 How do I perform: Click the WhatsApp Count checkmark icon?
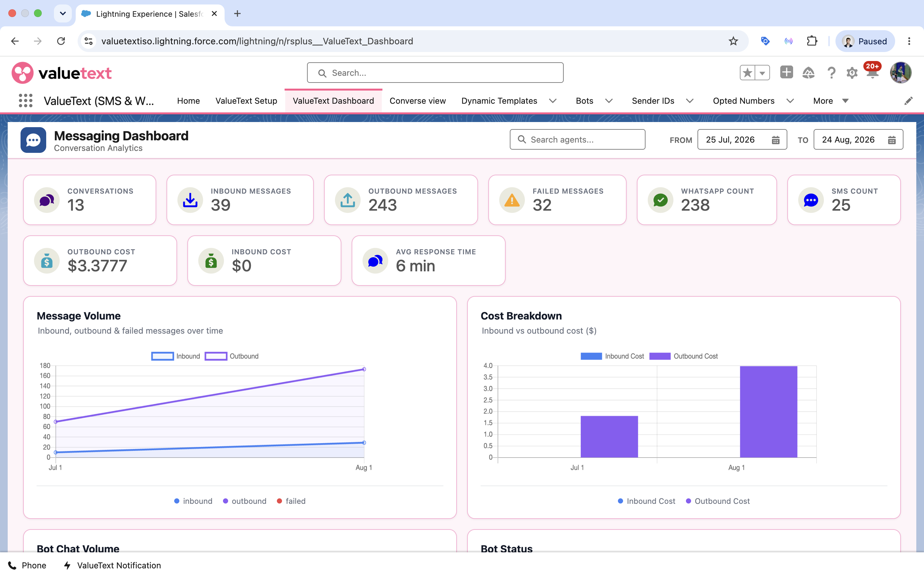(661, 200)
